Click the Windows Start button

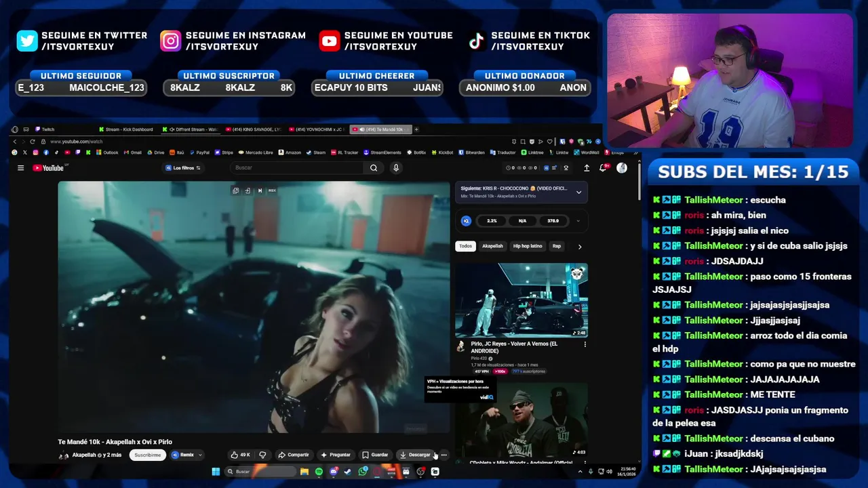coord(216,472)
